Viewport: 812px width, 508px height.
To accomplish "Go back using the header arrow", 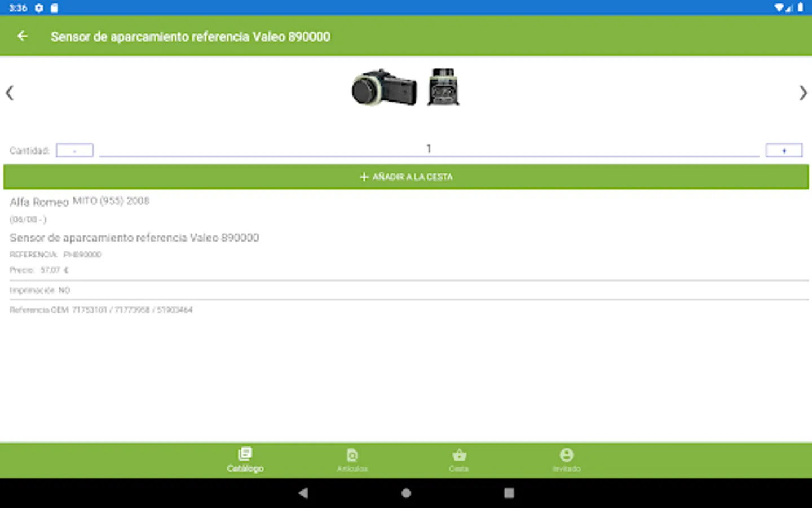I will point(23,36).
